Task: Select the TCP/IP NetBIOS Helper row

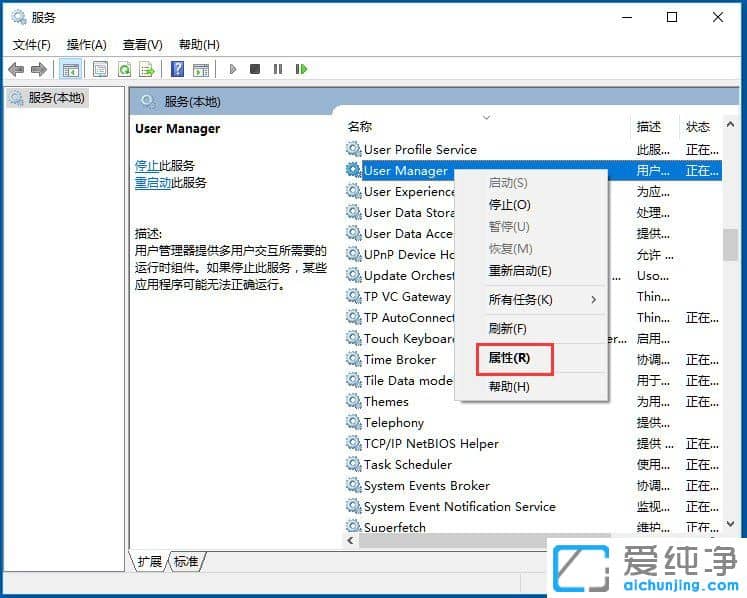Action: pyautogui.click(x=533, y=443)
